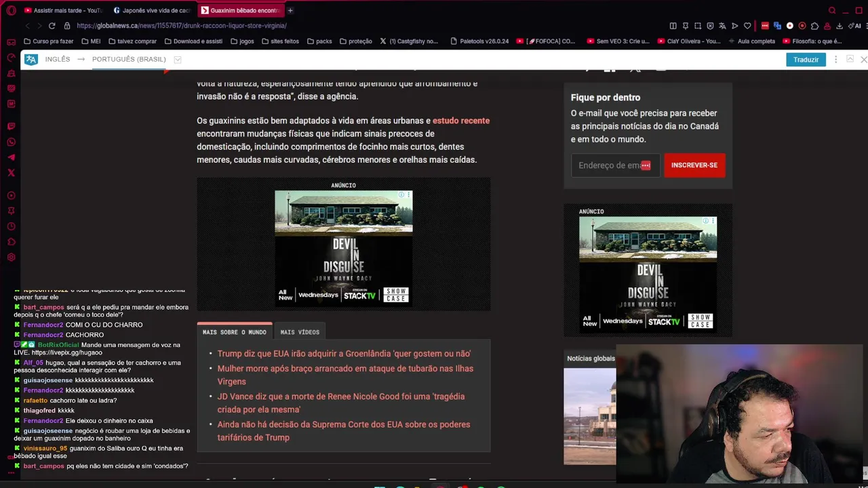
Task: Click the INSCREVER-SE button
Action: point(694,165)
